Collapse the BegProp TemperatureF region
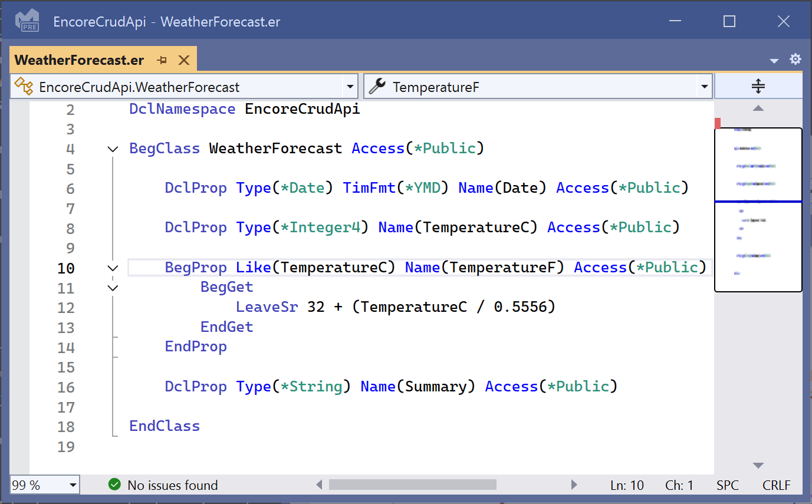Screen dimensions: 812x504 (x=113, y=268)
